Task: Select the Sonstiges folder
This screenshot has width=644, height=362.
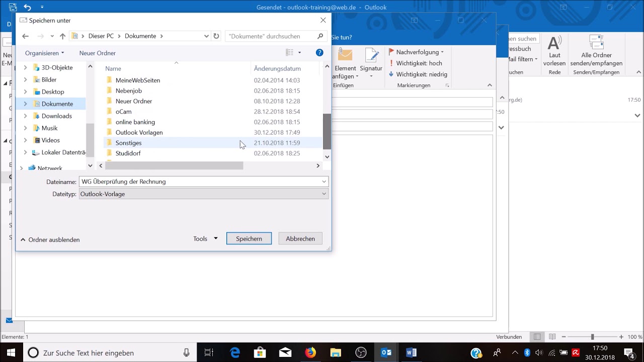Action: (x=128, y=143)
